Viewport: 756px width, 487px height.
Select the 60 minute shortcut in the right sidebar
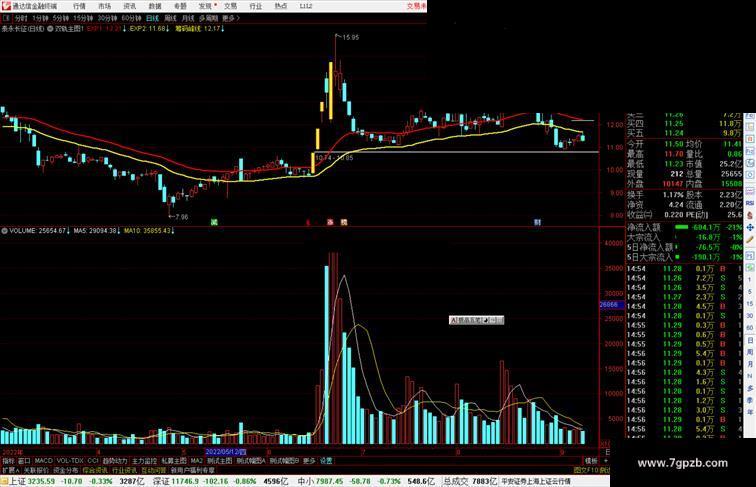pos(750,328)
